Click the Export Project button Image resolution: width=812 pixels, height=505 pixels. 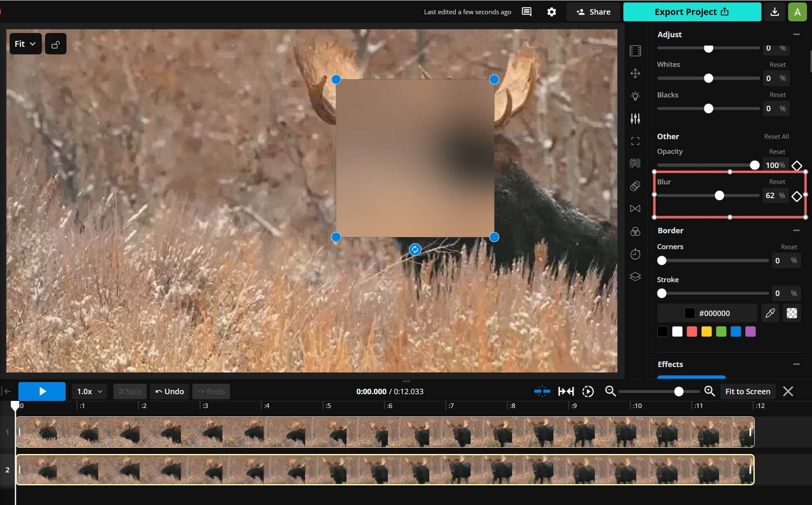click(692, 12)
